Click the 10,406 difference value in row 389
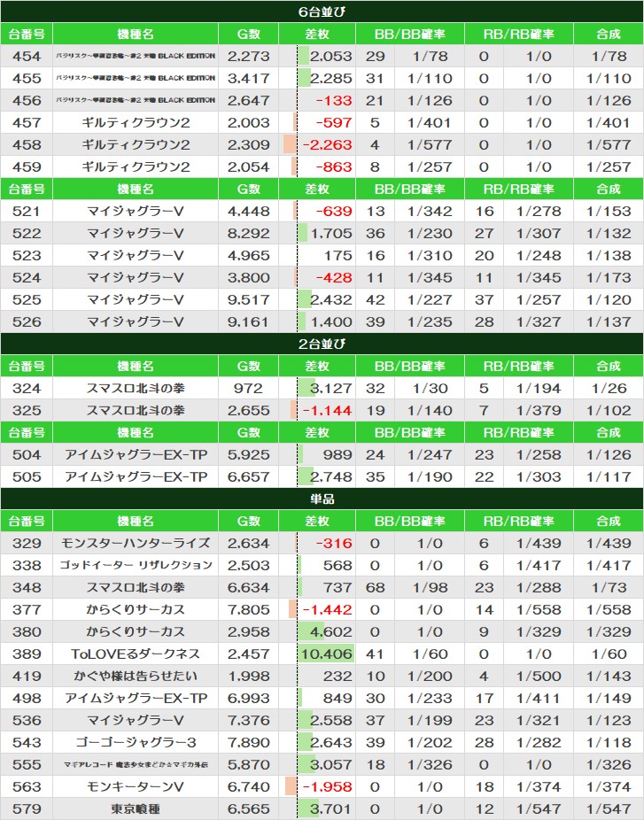This screenshot has width=644, height=820. [327, 654]
